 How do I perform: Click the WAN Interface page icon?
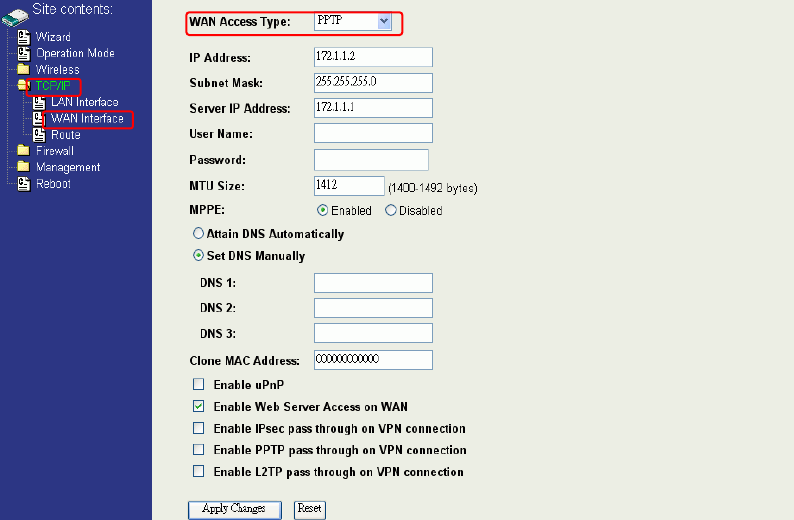pos(38,118)
